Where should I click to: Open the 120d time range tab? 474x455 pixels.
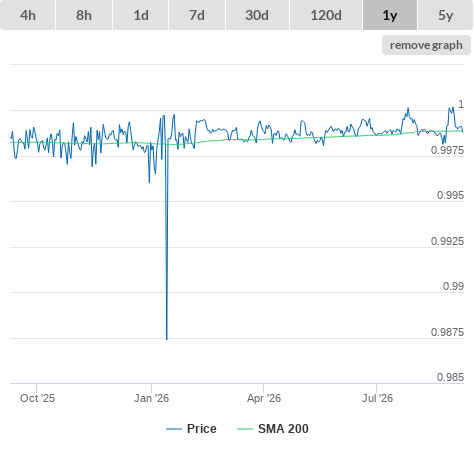(x=326, y=15)
